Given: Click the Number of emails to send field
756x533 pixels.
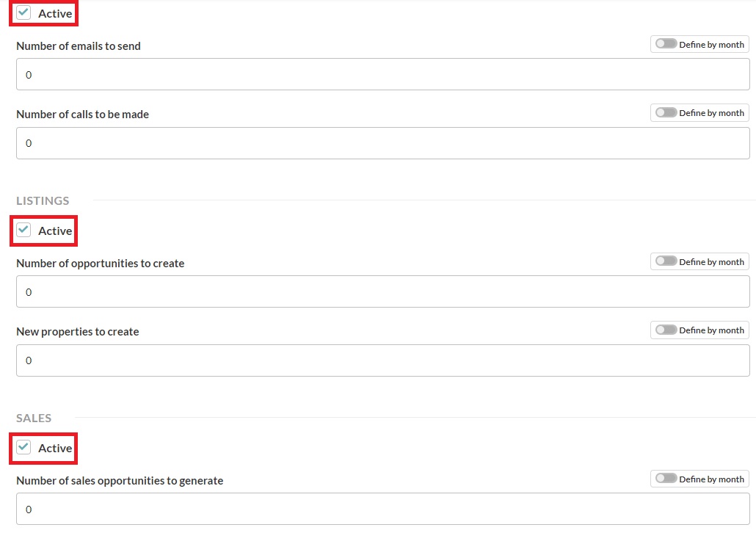Looking at the screenshot, I should point(382,74).
